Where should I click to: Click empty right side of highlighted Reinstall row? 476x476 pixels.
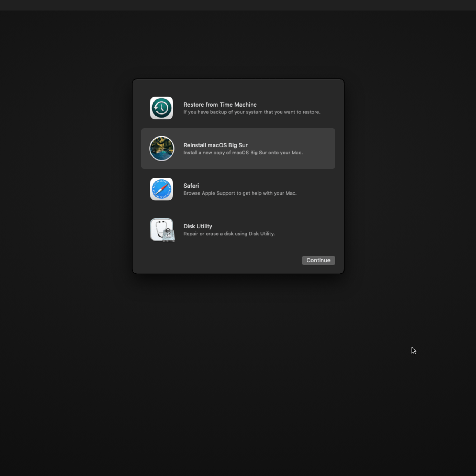pyautogui.click(x=320, y=149)
